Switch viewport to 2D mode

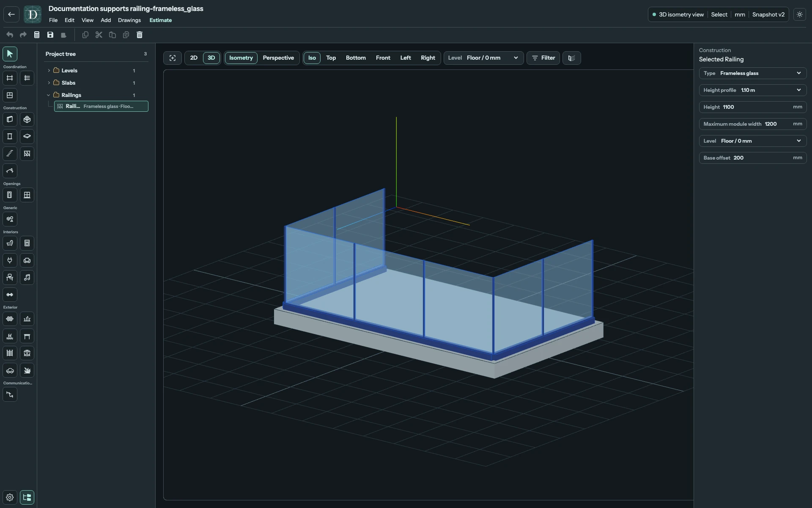[194, 58]
